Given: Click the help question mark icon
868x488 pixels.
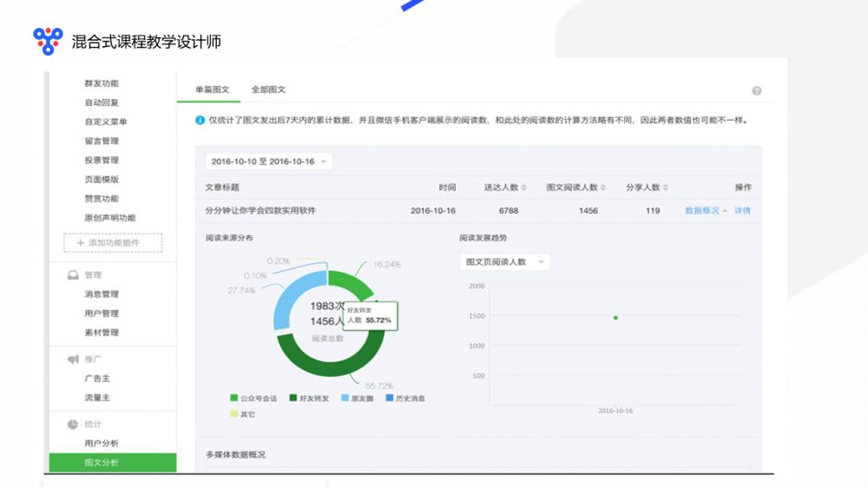Looking at the screenshot, I should (757, 90).
